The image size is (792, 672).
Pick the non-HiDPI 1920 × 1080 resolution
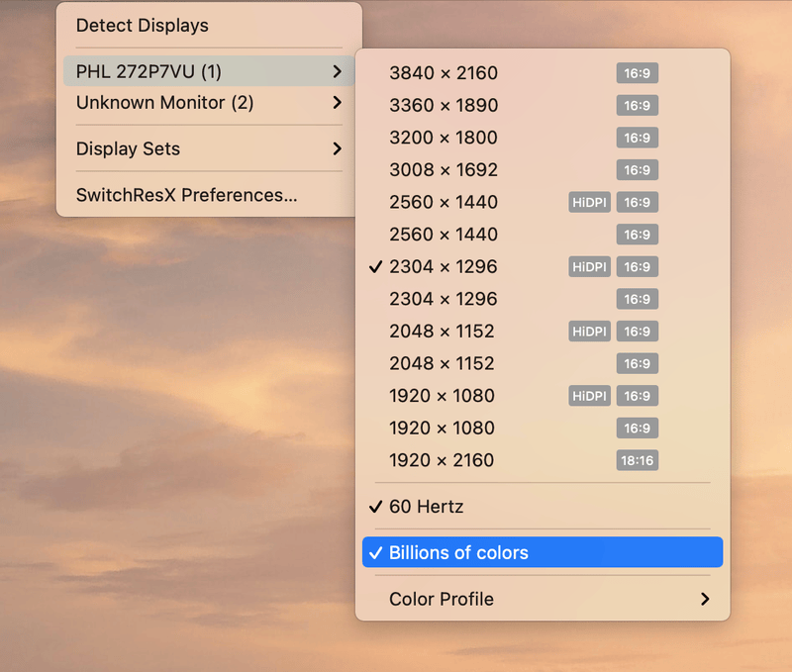tap(444, 429)
